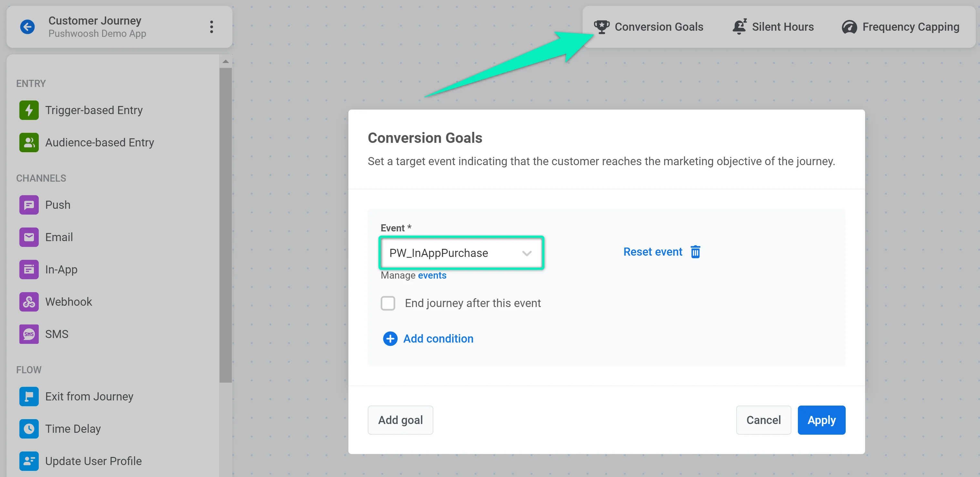Choose the SMS channel icon

29,334
